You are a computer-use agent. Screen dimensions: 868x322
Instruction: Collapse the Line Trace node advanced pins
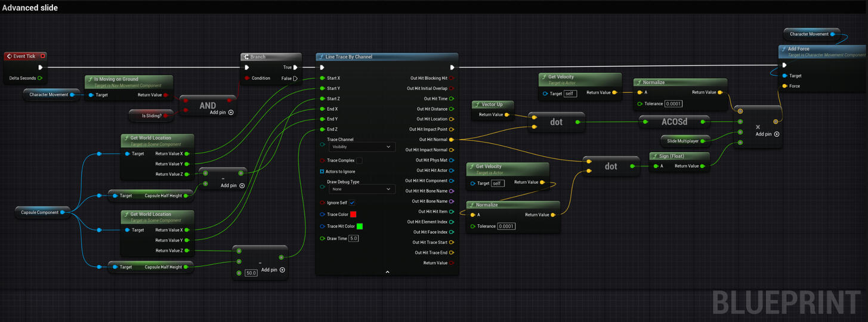[387, 272]
